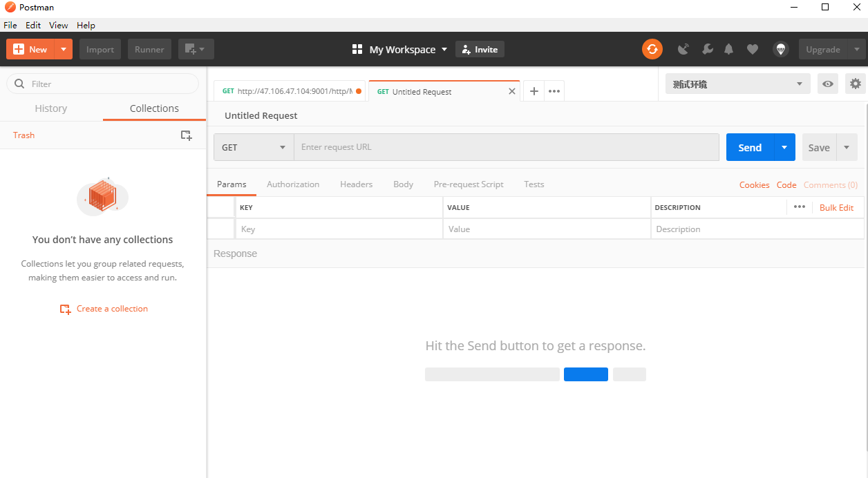Viewport: 868px width, 478px height.
Task: Expand the Send button dropdown arrow
Action: coord(784,147)
